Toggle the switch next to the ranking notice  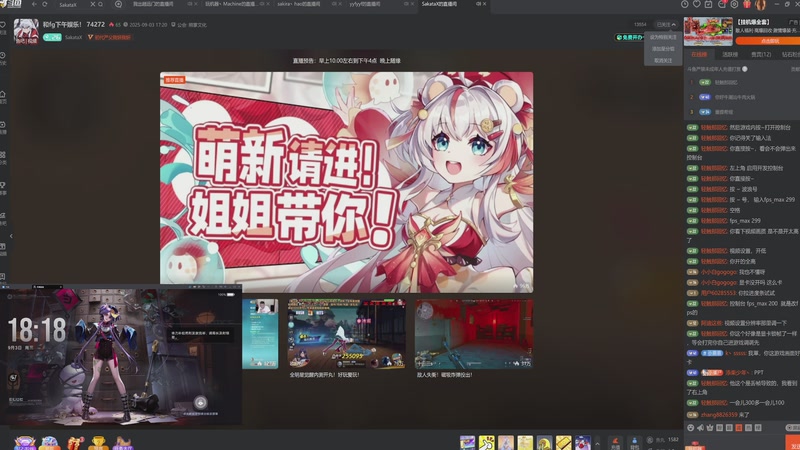coord(745,69)
